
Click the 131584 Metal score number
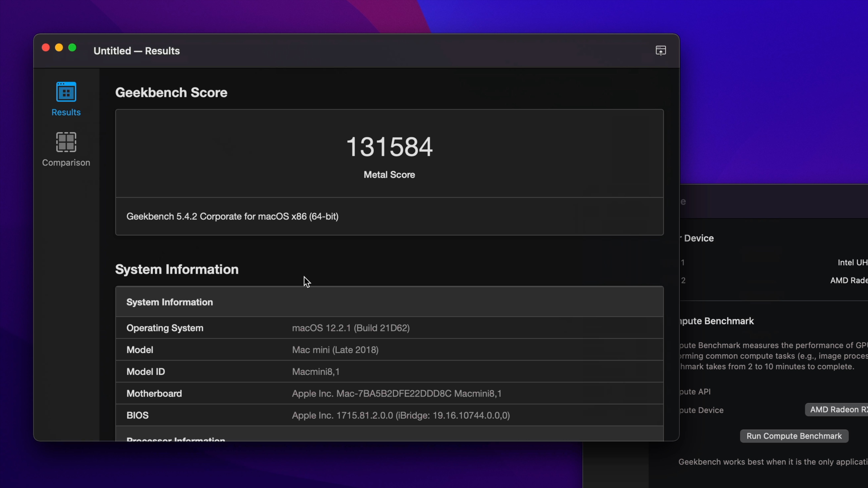[x=389, y=147]
